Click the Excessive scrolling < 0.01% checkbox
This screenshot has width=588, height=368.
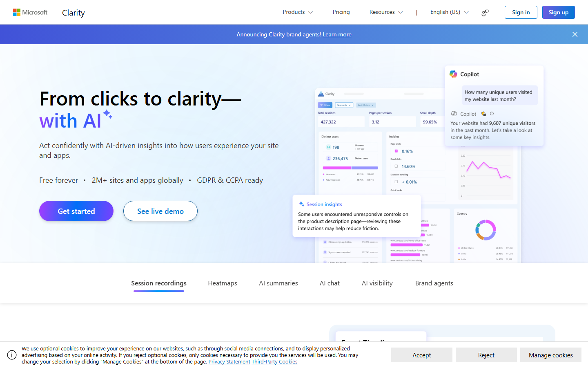tap(396, 182)
